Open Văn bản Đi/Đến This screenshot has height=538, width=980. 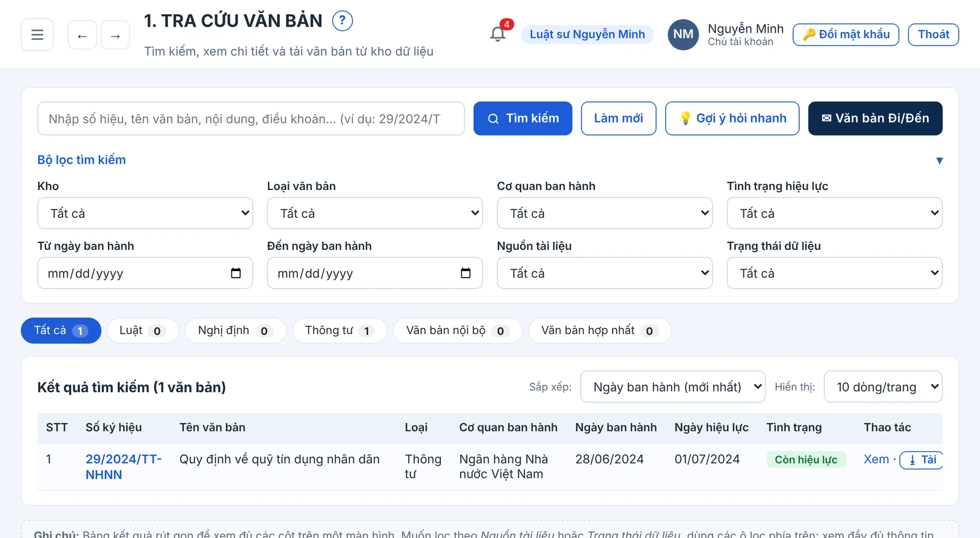875,118
